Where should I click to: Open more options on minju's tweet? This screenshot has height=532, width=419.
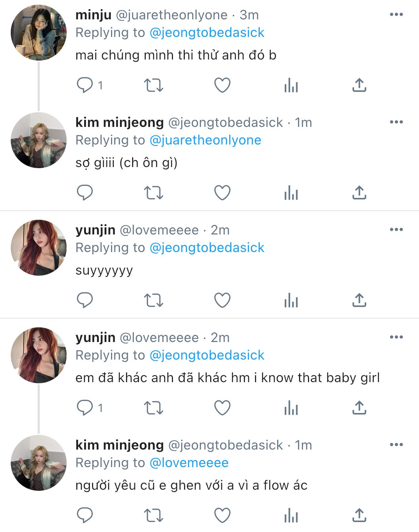(x=396, y=15)
